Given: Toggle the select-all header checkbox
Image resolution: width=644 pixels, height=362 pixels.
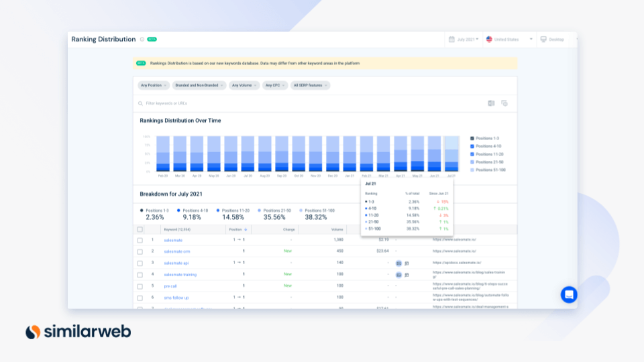Looking at the screenshot, I should pos(140,229).
